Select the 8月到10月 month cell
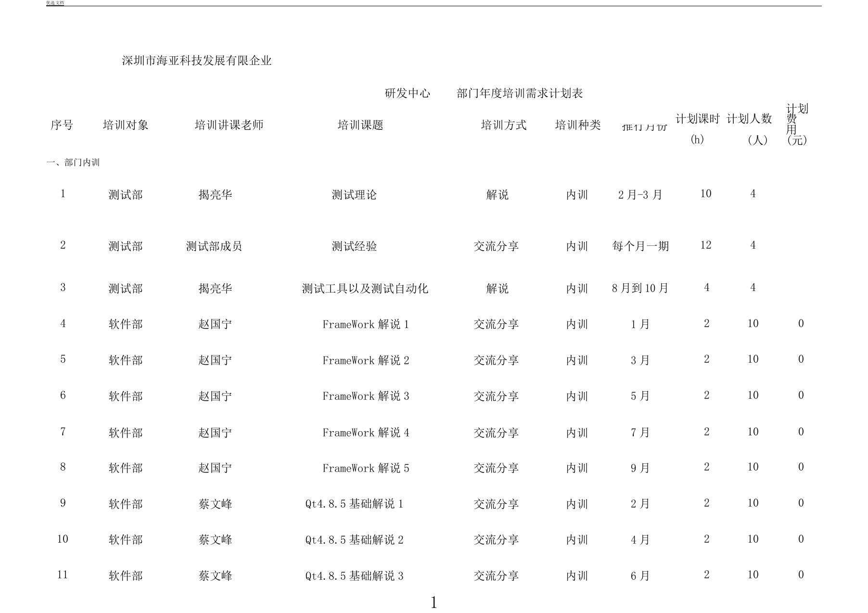This screenshot has width=868, height=613. (640, 289)
